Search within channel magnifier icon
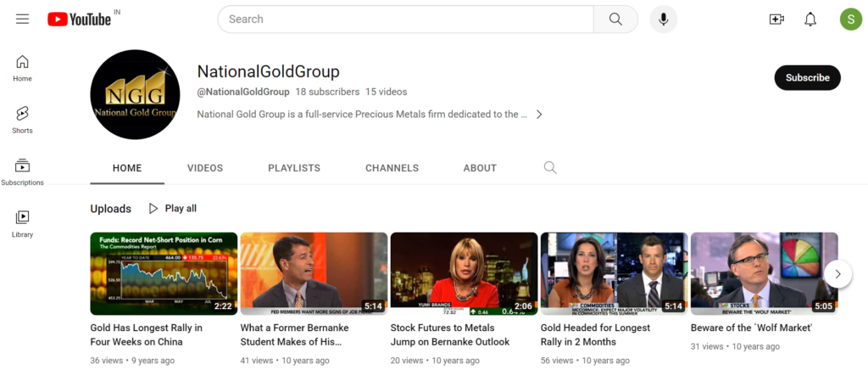868x370 pixels. coord(549,168)
